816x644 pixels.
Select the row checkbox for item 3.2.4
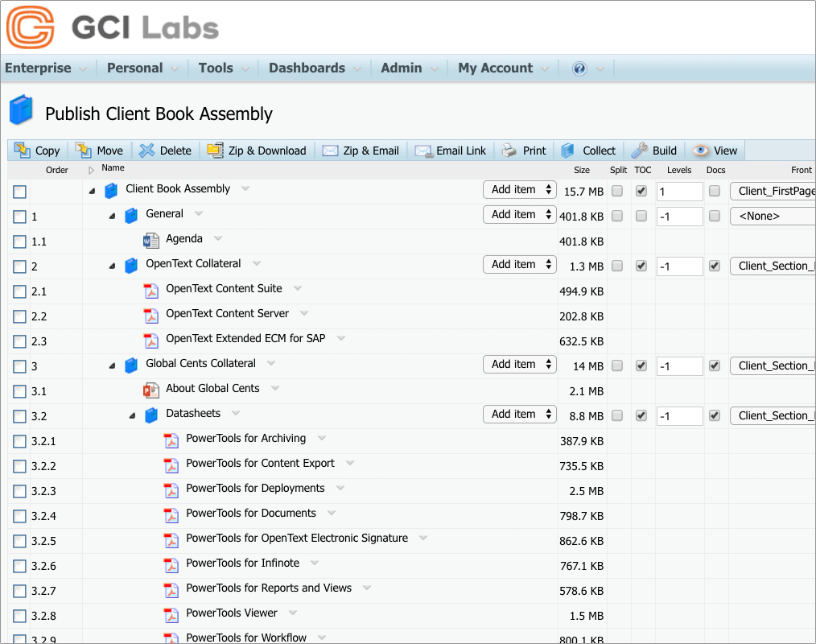[x=20, y=517]
